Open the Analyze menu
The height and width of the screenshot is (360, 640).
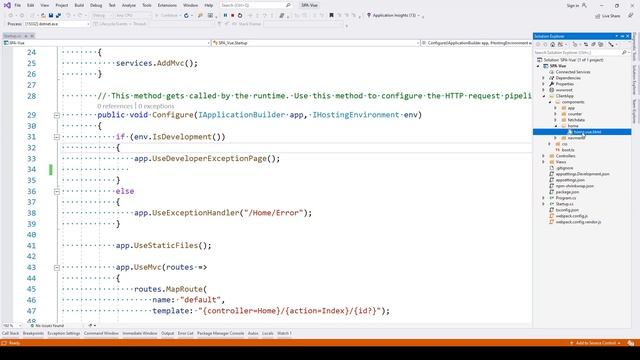129,5
